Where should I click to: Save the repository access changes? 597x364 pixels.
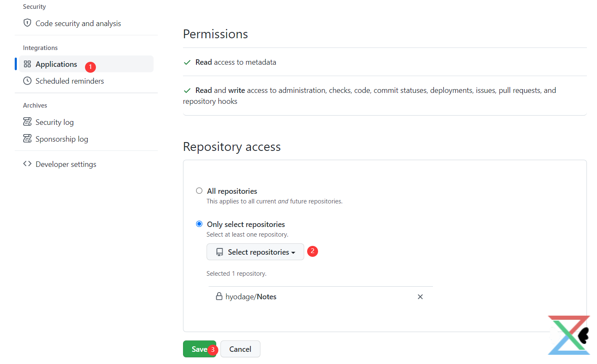pos(199,349)
